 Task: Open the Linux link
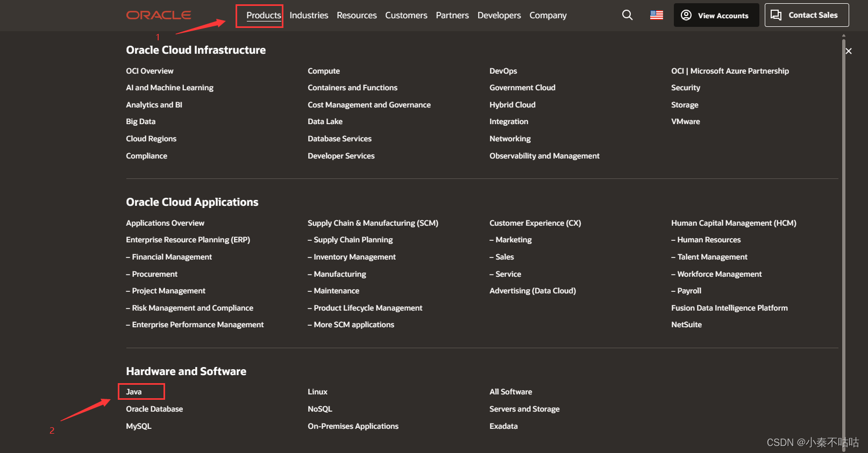317,392
